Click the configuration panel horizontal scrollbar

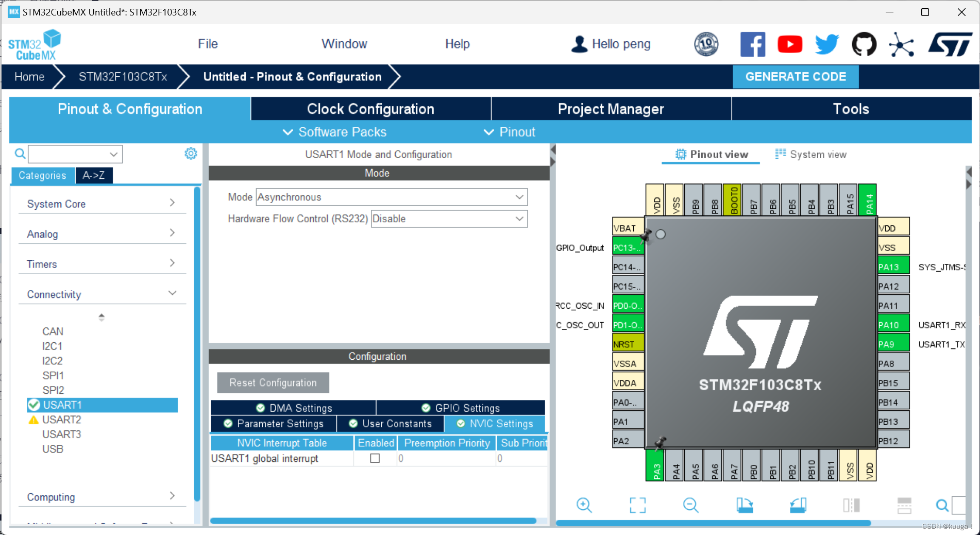tap(373, 521)
